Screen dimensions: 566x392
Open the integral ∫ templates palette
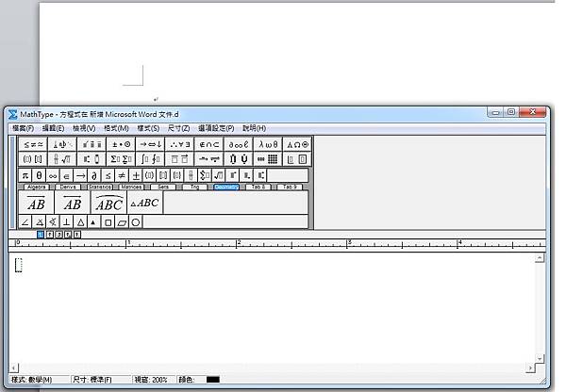pos(151,159)
